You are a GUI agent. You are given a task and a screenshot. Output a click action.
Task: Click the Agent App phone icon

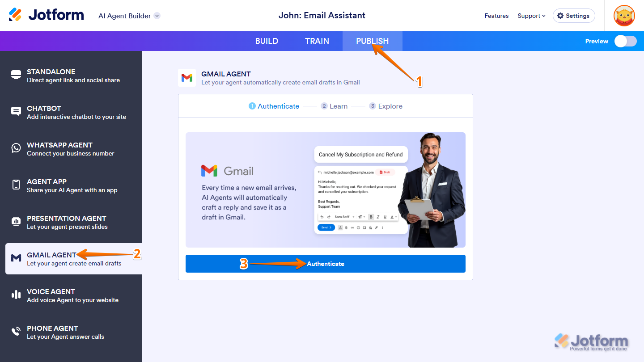(x=16, y=185)
